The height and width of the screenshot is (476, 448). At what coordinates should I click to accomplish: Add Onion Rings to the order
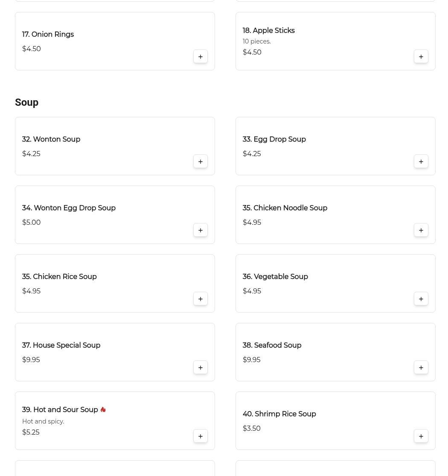coord(200,57)
